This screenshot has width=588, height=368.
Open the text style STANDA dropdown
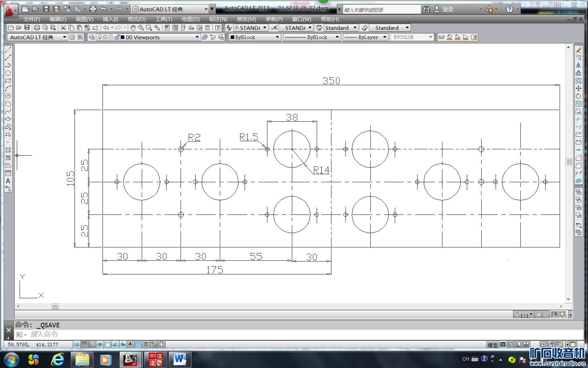click(x=251, y=28)
